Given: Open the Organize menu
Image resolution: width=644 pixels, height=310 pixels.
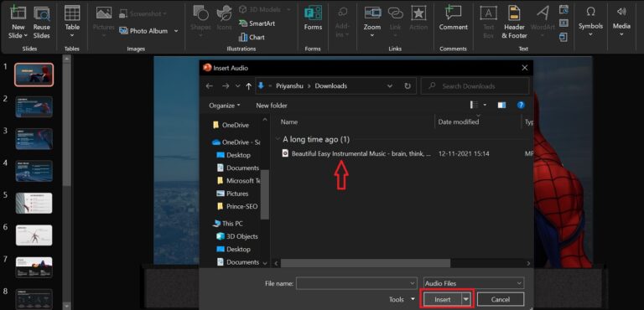Looking at the screenshot, I should 225,106.
